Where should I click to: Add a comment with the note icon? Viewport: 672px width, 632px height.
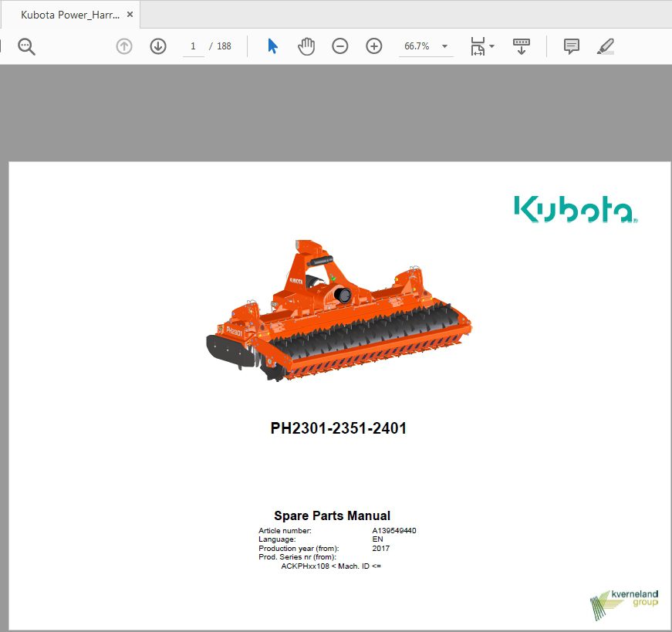tap(571, 46)
